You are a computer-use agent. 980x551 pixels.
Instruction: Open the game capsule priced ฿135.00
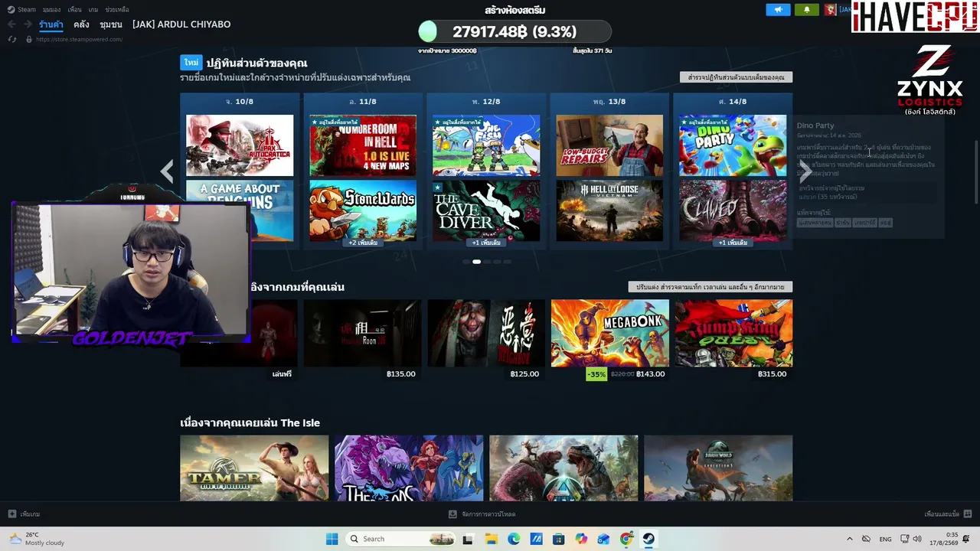pyautogui.click(x=363, y=333)
